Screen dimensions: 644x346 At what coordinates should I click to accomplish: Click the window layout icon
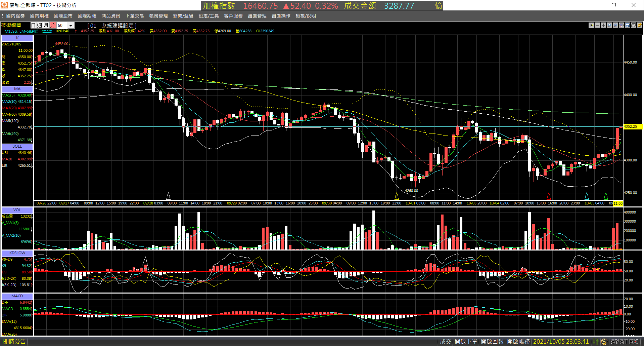pyautogui.click(x=634, y=25)
